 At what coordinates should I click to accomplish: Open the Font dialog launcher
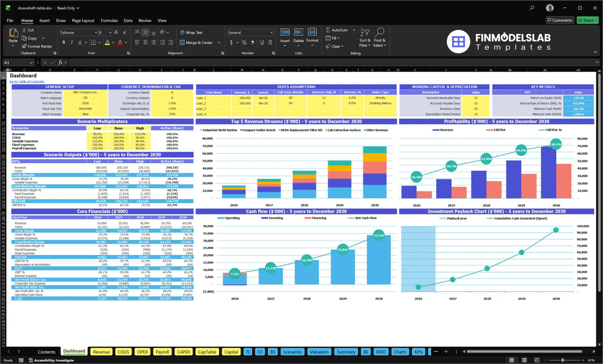128,53
